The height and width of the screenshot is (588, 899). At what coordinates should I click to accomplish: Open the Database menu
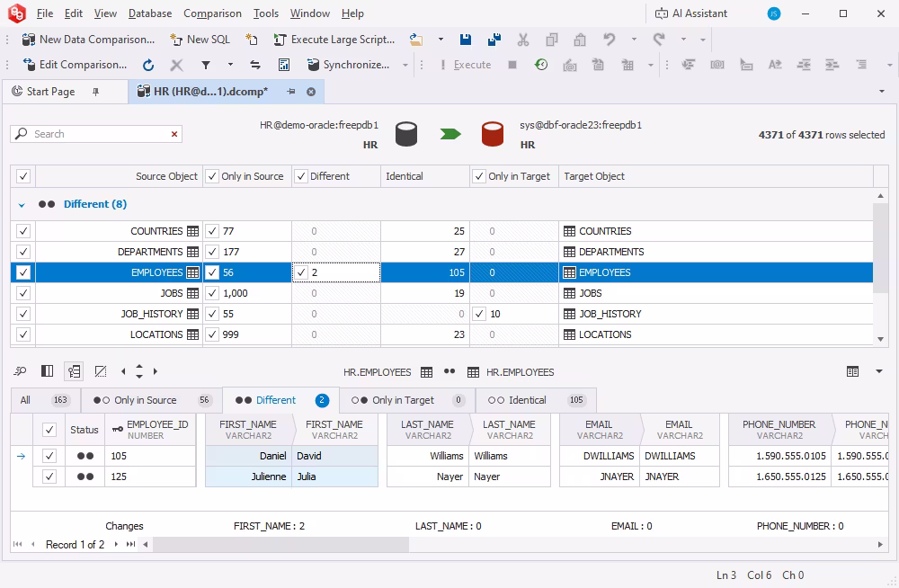(x=149, y=13)
